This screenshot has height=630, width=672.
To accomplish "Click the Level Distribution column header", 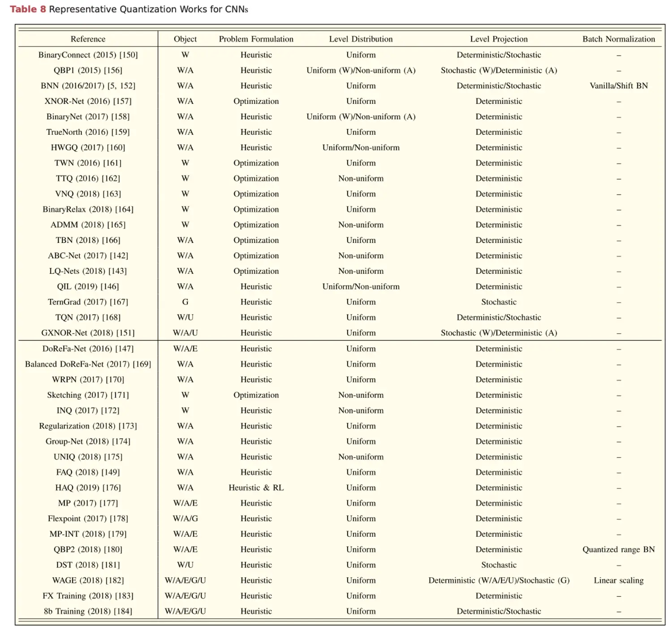I will tap(361, 39).
